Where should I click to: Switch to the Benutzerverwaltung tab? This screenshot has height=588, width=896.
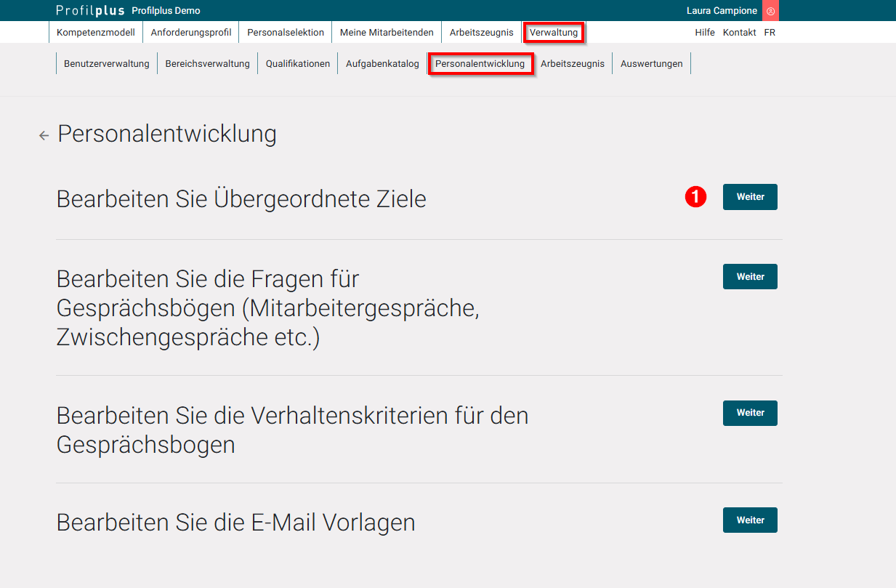[x=106, y=63]
